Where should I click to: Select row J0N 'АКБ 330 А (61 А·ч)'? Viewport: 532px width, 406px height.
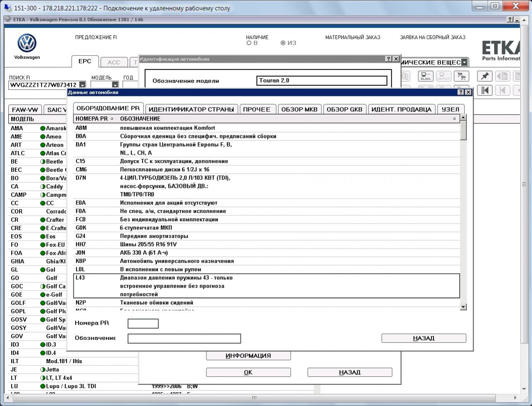(267, 253)
